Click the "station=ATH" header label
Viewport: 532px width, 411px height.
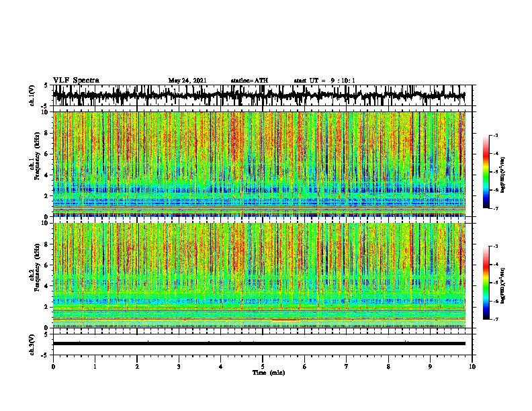coord(249,81)
